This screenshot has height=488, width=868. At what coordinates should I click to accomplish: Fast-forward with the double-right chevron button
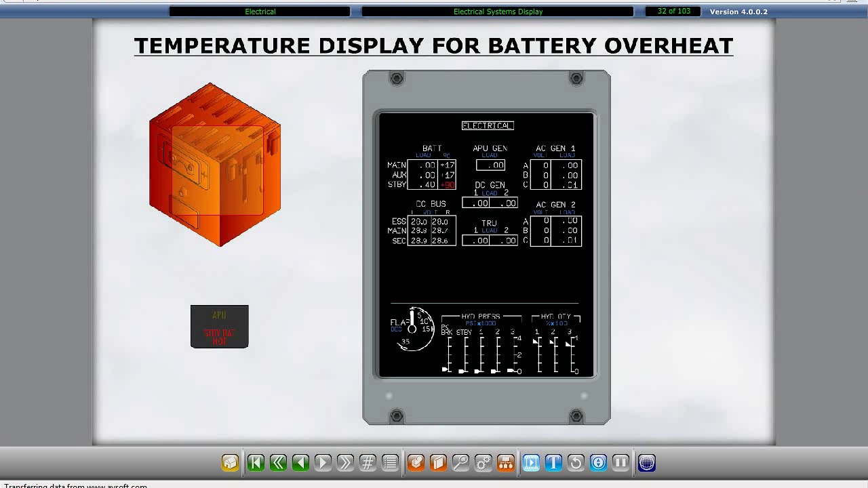[x=345, y=463]
